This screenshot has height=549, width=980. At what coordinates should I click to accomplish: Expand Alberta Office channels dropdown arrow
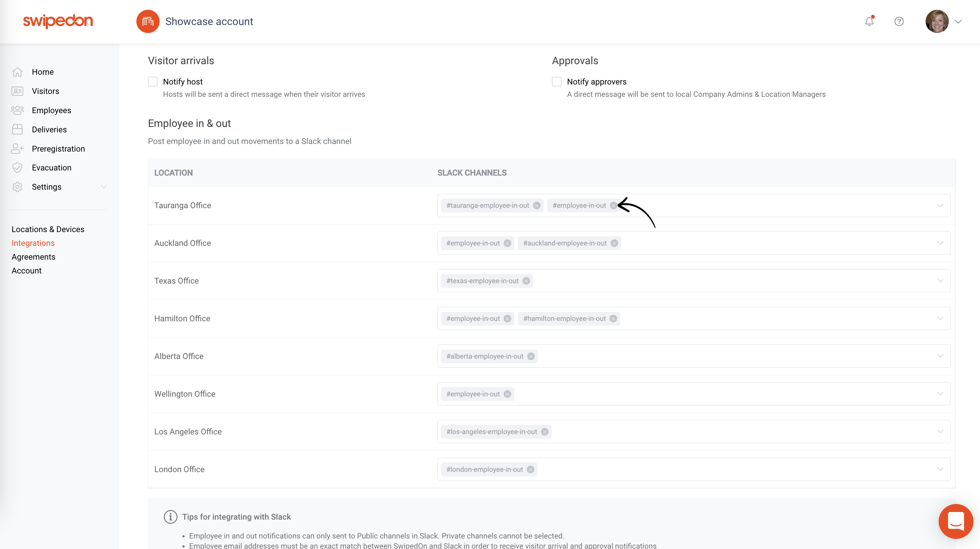point(940,356)
